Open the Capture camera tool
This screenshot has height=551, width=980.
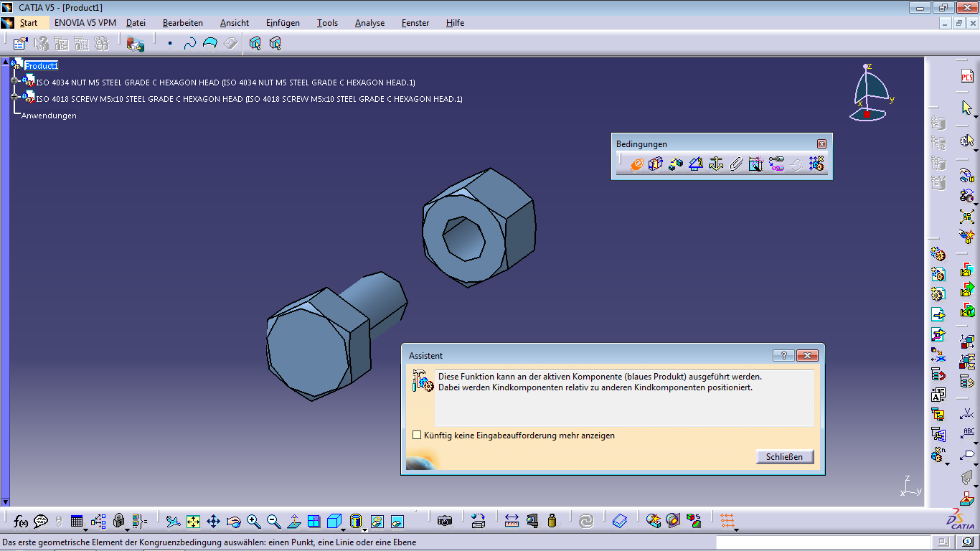coord(445,521)
